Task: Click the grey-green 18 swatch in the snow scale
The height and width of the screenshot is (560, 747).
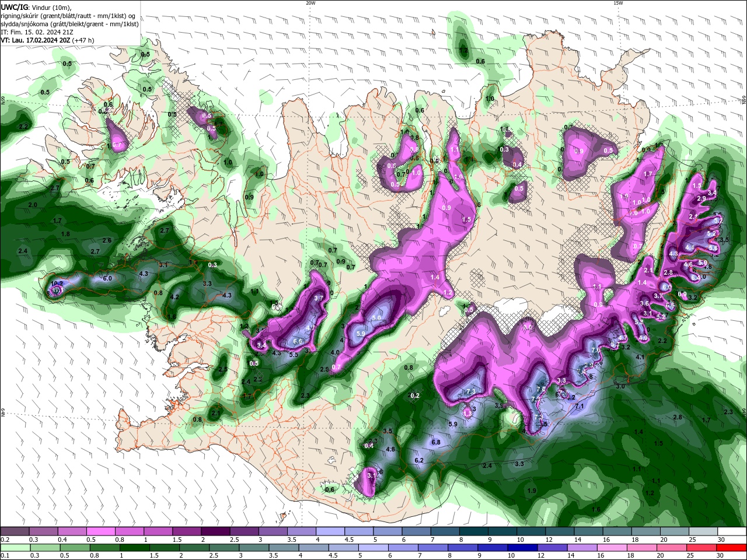Action: [645, 531]
